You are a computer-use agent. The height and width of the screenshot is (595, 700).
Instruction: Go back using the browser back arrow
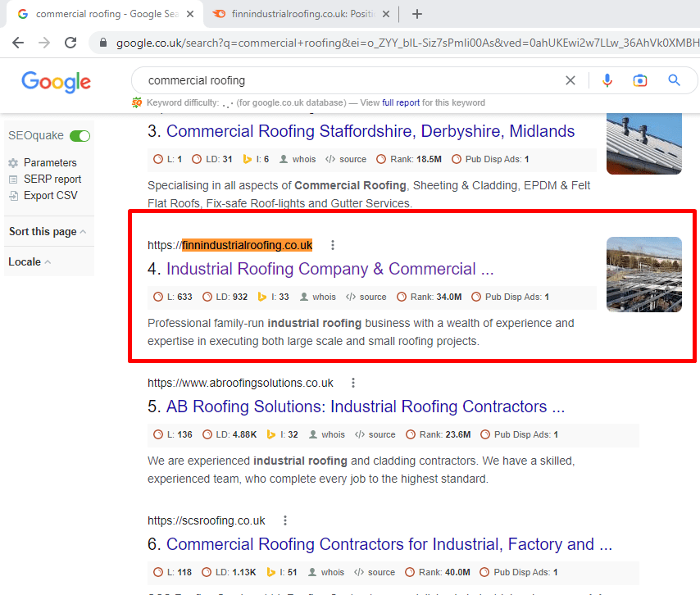18,43
